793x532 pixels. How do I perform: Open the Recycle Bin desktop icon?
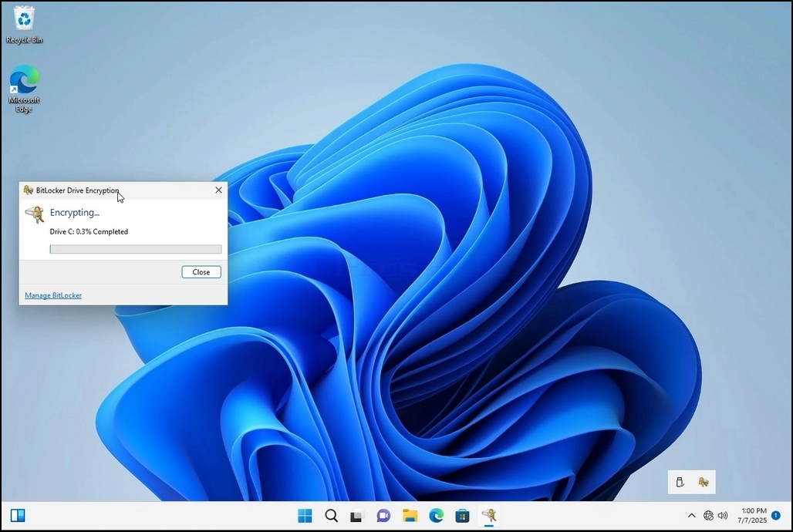(x=24, y=25)
